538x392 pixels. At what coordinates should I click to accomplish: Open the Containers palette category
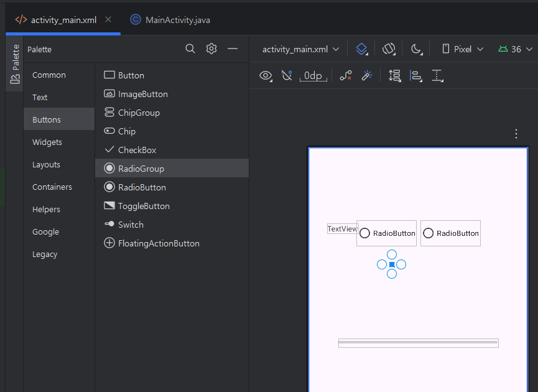[59, 187]
